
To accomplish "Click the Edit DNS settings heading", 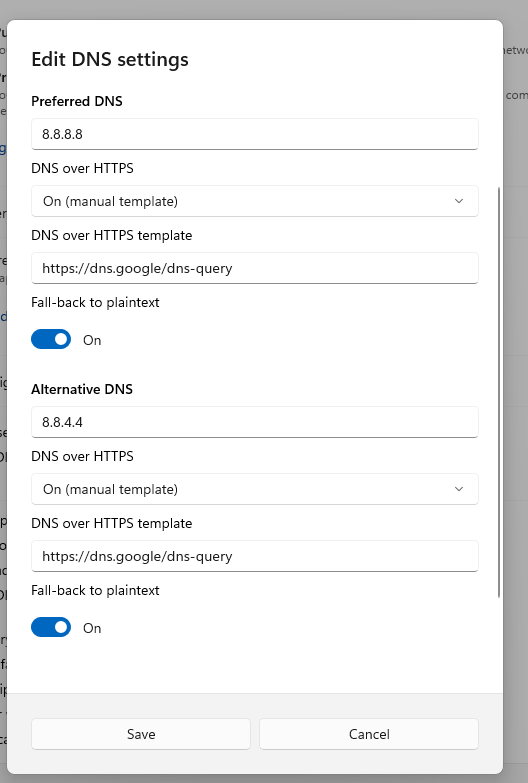I will point(110,59).
